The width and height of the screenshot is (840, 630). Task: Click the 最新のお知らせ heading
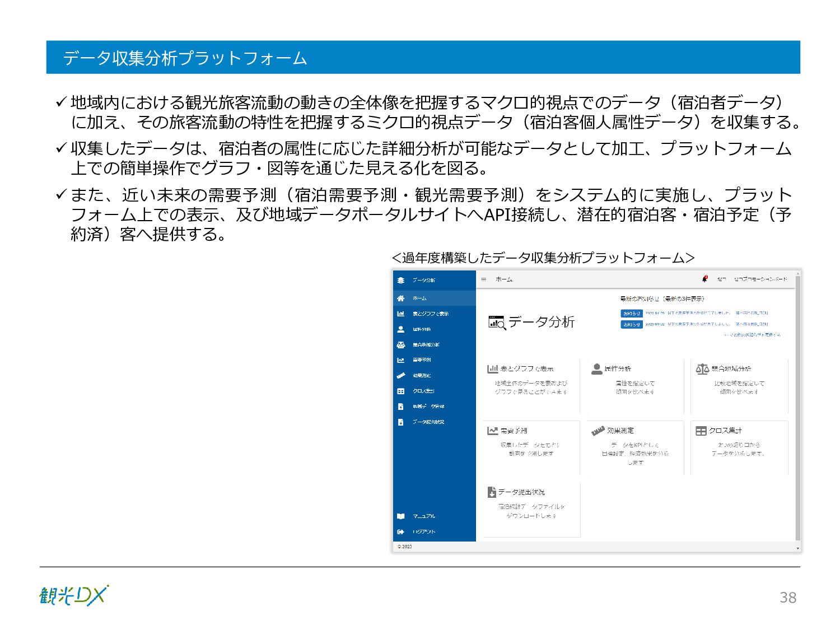click(x=662, y=299)
